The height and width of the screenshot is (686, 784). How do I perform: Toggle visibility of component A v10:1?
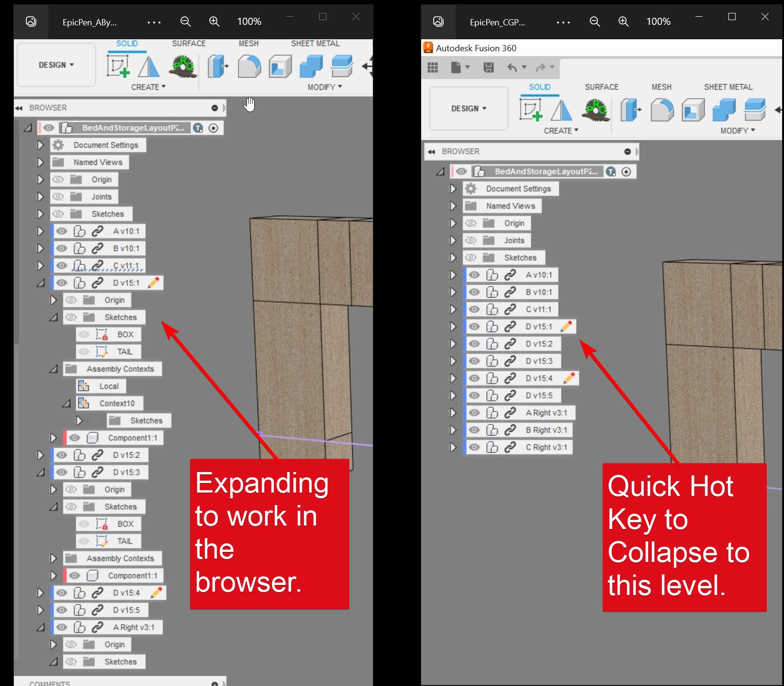click(x=61, y=231)
